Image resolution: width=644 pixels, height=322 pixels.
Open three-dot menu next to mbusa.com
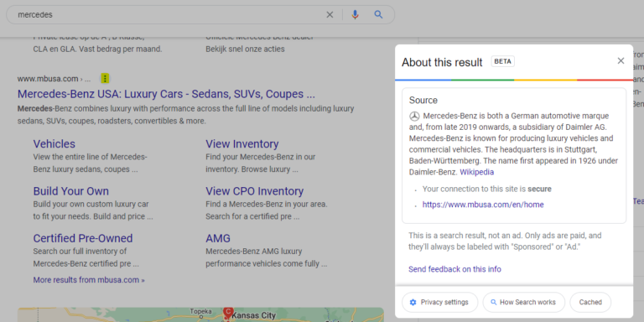coord(105,79)
